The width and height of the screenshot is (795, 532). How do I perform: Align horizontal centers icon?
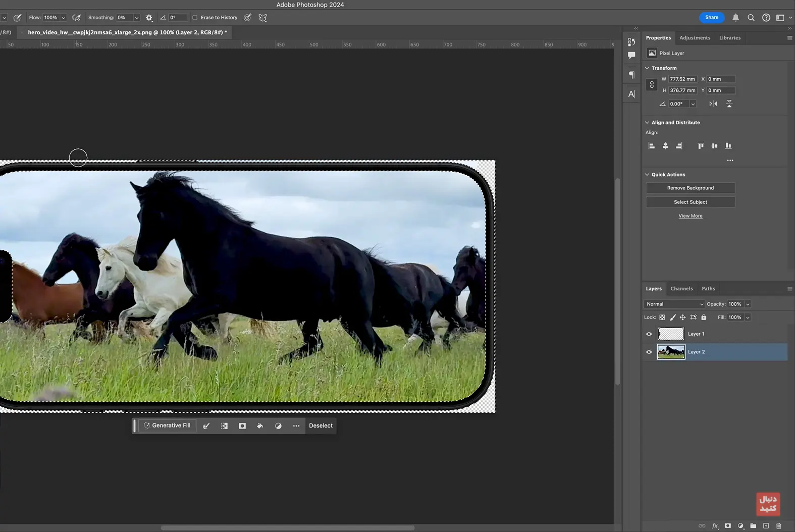[x=665, y=146]
